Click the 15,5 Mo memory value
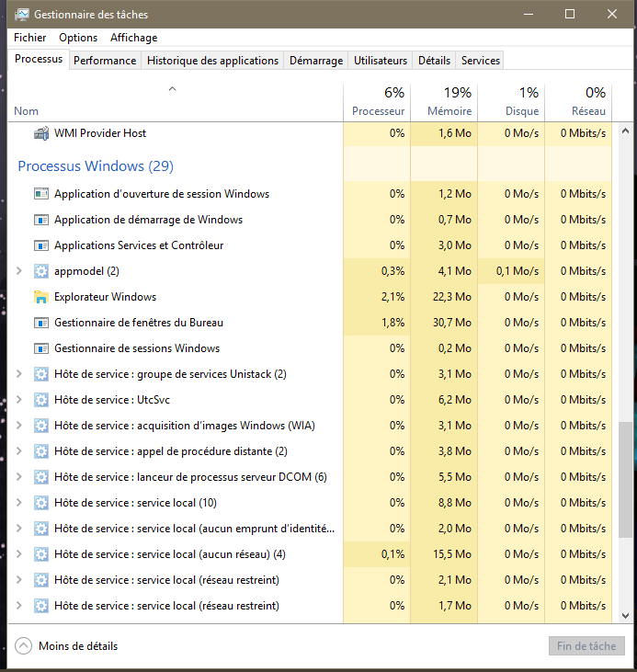The height and width of the screenshot is (672, 637). click(x=452, y=554)
